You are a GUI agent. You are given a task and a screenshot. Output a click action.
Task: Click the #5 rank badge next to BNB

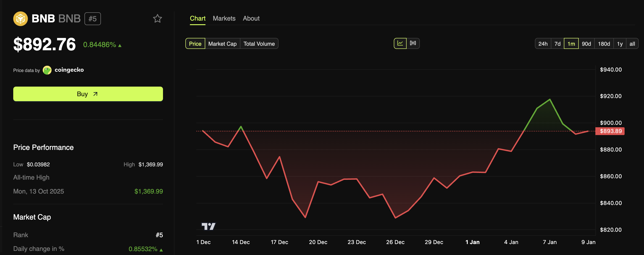click(x=93, y=19)
